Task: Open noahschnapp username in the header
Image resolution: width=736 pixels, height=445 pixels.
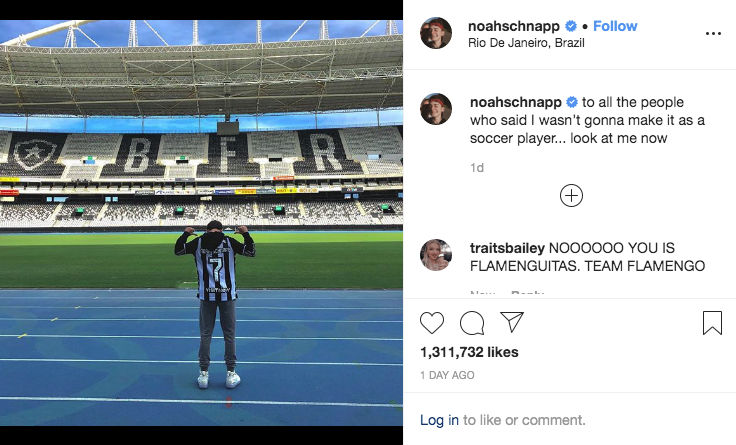Action: 515,25
